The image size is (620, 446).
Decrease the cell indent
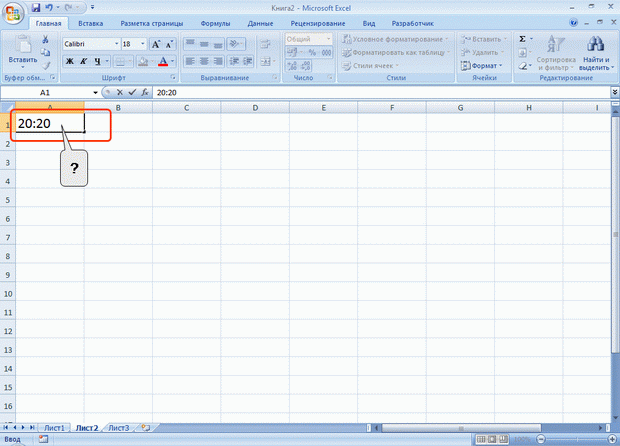click(x=234, y=61)
